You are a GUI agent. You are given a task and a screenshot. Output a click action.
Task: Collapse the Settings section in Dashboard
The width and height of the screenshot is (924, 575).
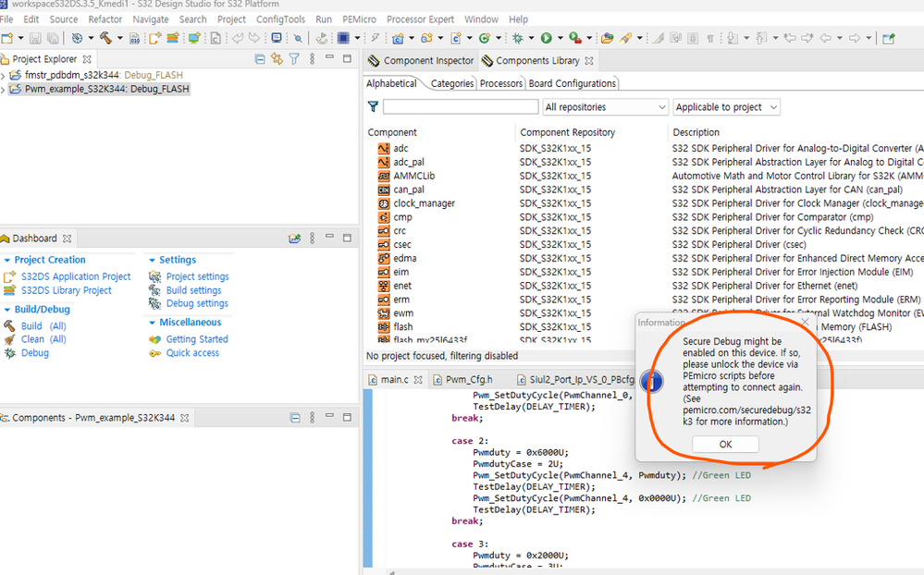(152, 260)
